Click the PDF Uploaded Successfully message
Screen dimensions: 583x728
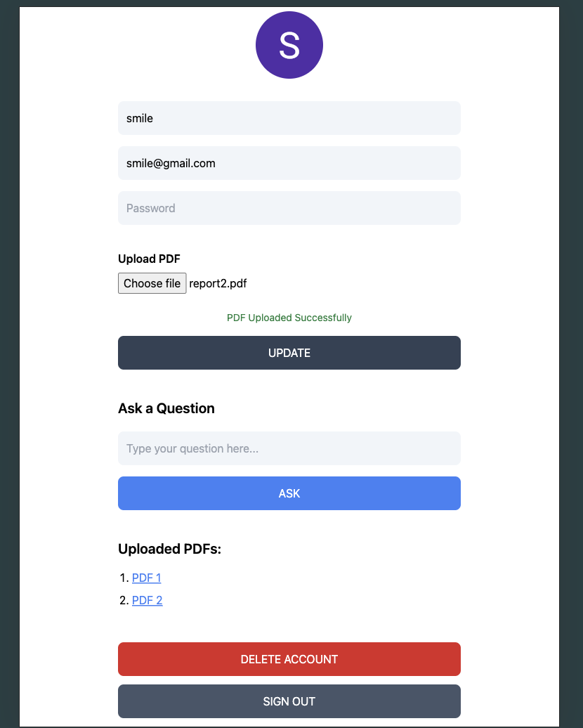pyautogui.click(x=289, y=318)
